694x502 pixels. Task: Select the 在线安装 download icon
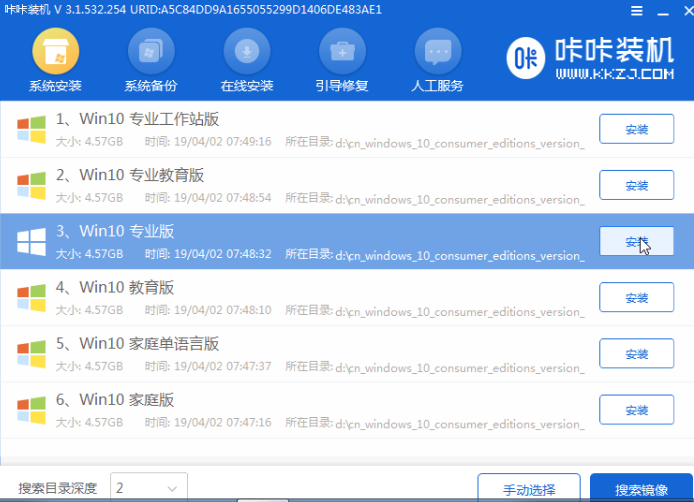pos(247,52)
